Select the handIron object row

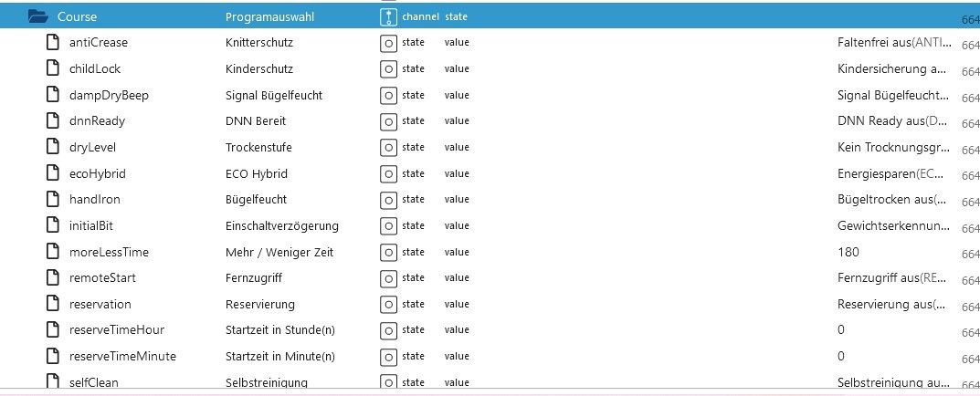point(94,200)
